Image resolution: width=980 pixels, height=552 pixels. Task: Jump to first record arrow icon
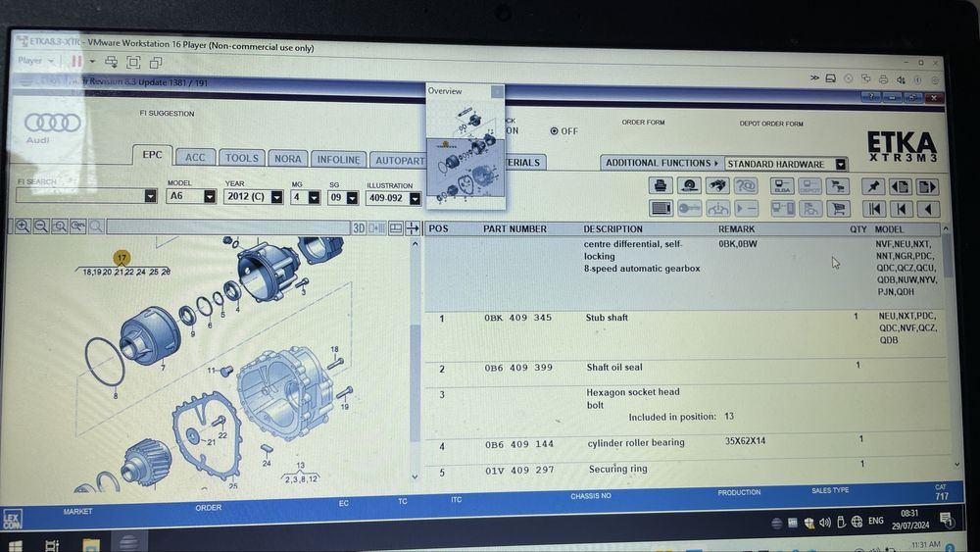[874, 209]
